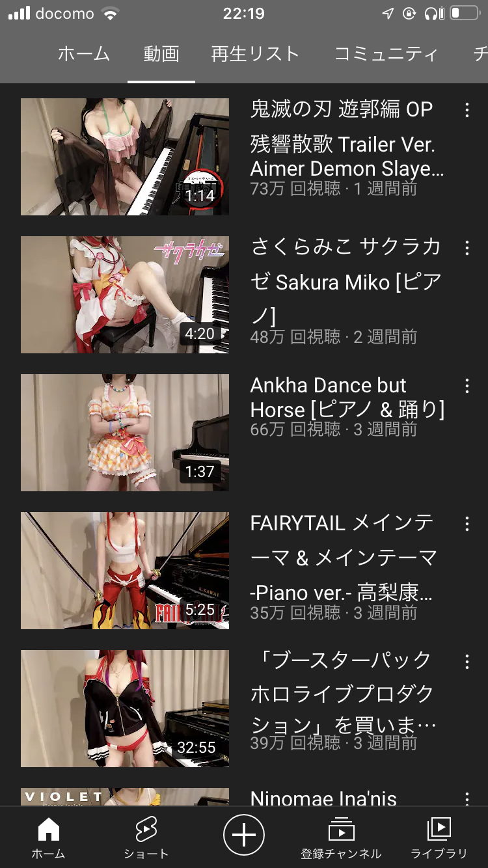Switch to the ホーム channel tab
Screen dimensions: 488x868
tap(84, 54)
